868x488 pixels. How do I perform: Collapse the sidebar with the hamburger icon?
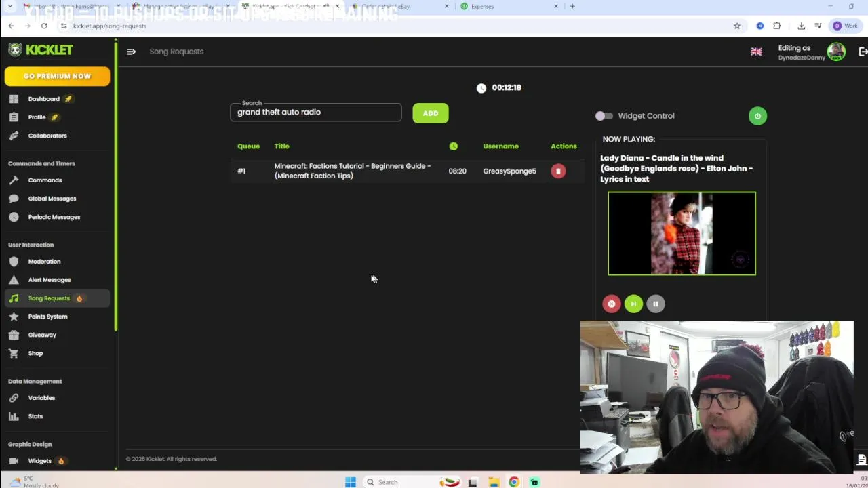131,52
